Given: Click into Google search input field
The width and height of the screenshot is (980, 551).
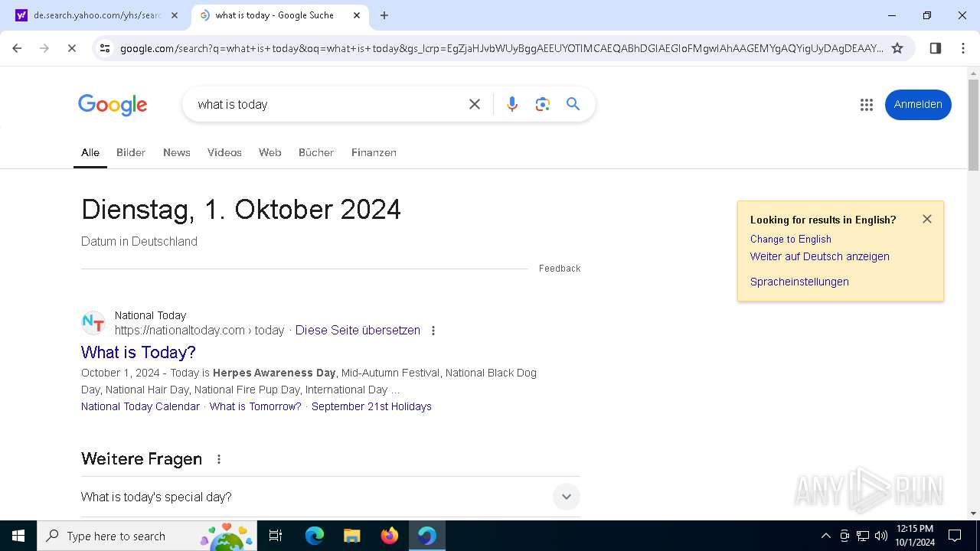Looking at the screenshot, I should pos(325,104).
